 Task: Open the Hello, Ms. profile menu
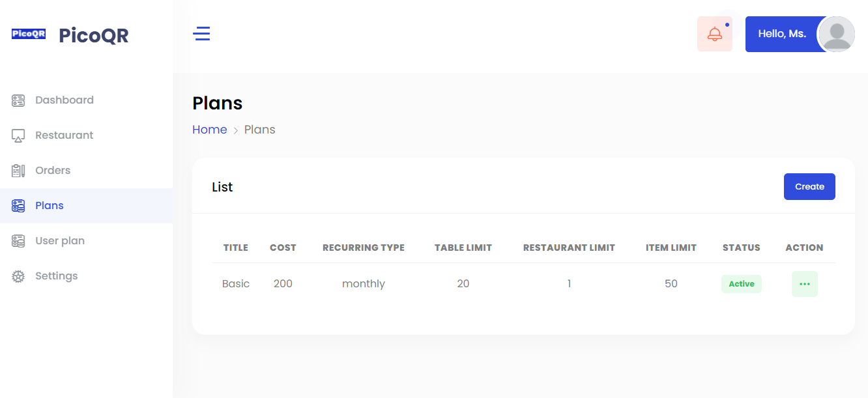782,34
